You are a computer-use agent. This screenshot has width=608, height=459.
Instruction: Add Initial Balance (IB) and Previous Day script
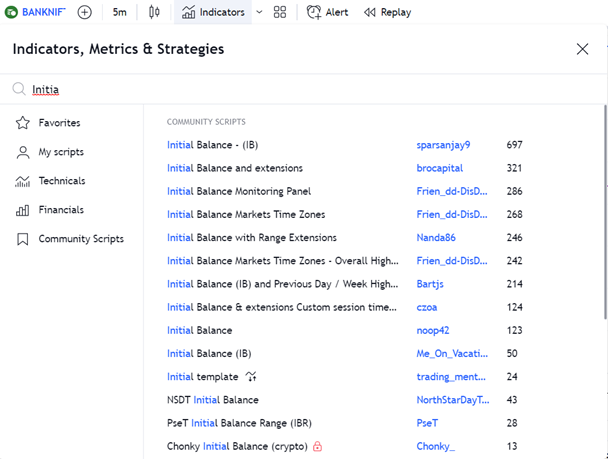click(x=283, y=284)
